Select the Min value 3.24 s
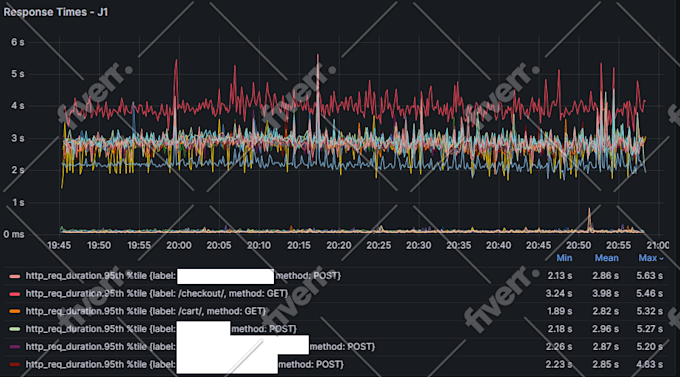This screenshot has width=680, height=377. 559,294
